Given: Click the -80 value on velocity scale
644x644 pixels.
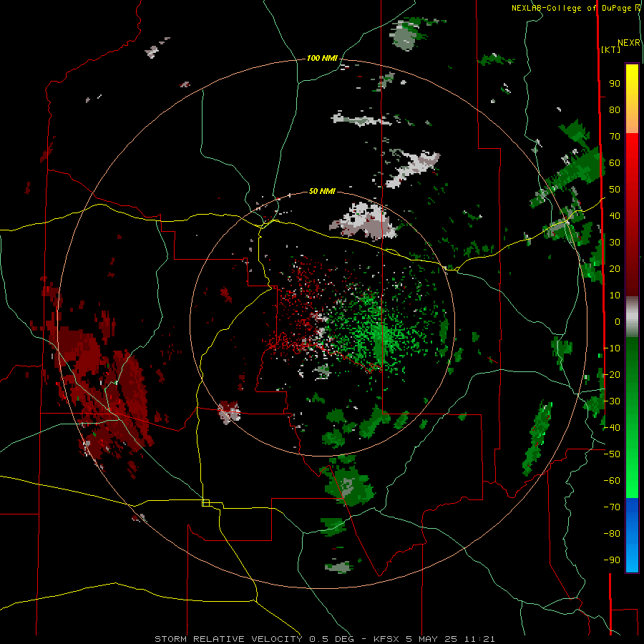Looking at the screenshot, I should [612, 534].
